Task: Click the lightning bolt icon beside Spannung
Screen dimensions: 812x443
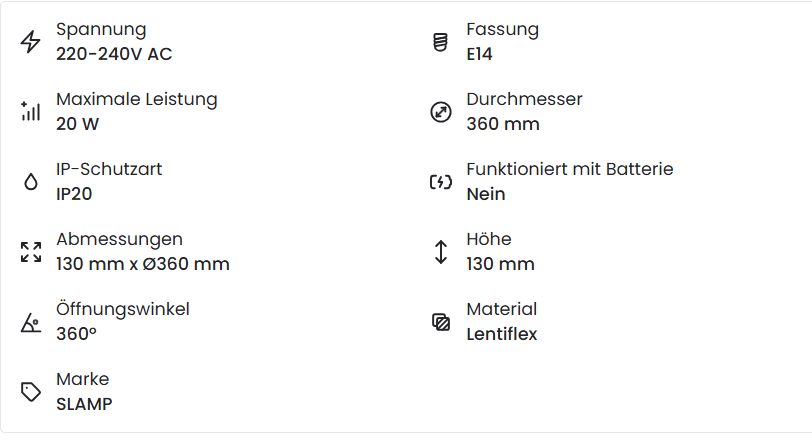Action: (31, 42)
